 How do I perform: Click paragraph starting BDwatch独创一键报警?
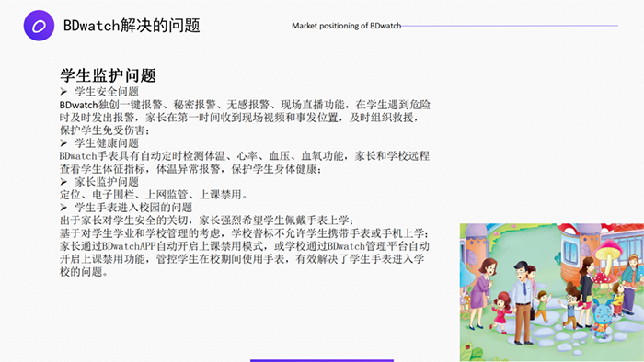pos(245,118)
